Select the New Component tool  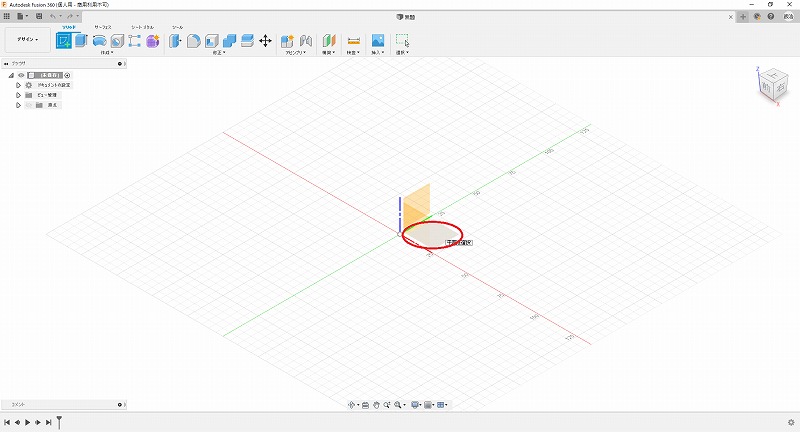287,41
